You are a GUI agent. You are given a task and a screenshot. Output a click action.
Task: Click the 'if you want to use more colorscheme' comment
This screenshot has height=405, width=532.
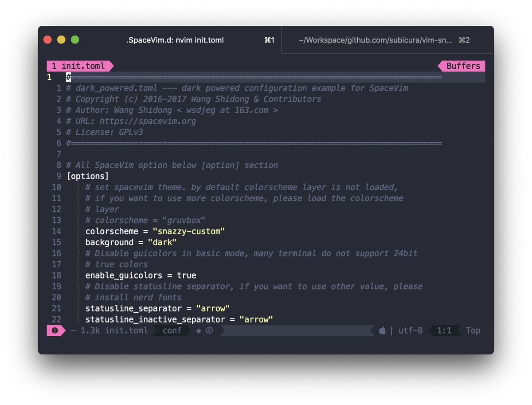[x=244, y=198]
